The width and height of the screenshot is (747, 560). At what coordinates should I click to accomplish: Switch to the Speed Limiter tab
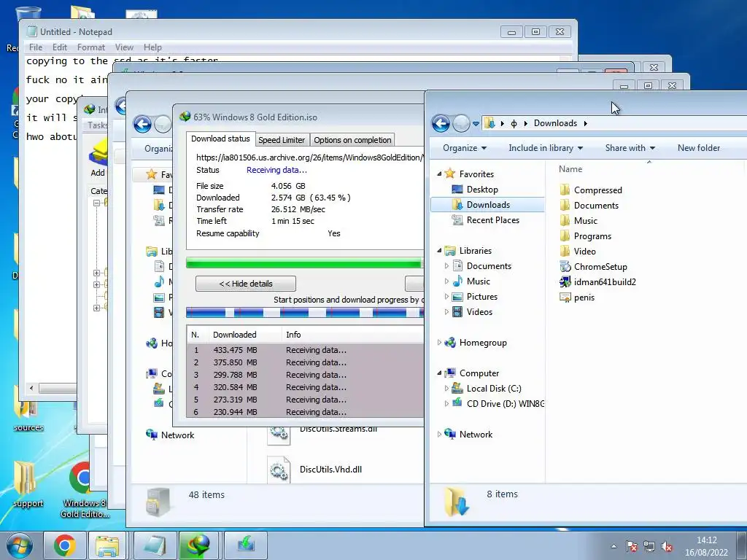282,140
